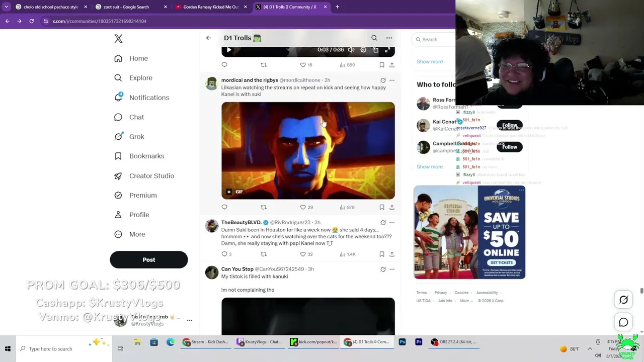This screenshot has width=644, height=362.
Task: Click the address bar URL
Action: point(99,21)
